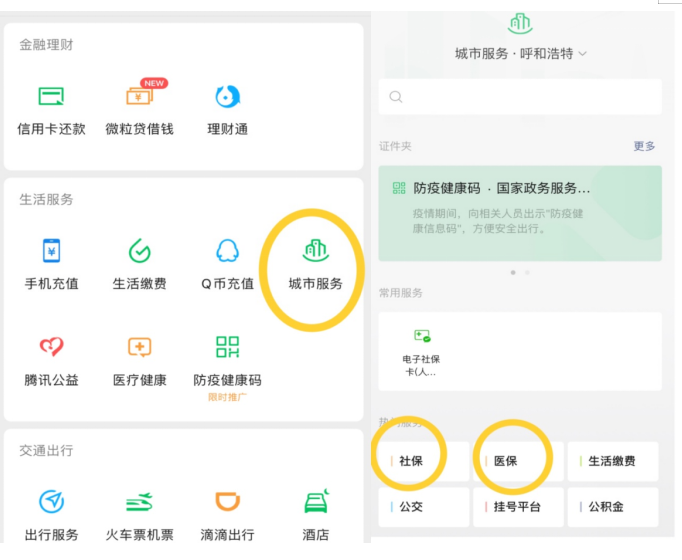Image resolution: width=682 pixels, height=560 pixels.
Task: Tap 火车票机票 train tickets icon
Action: pyautogui.click(x=139, y=503)
